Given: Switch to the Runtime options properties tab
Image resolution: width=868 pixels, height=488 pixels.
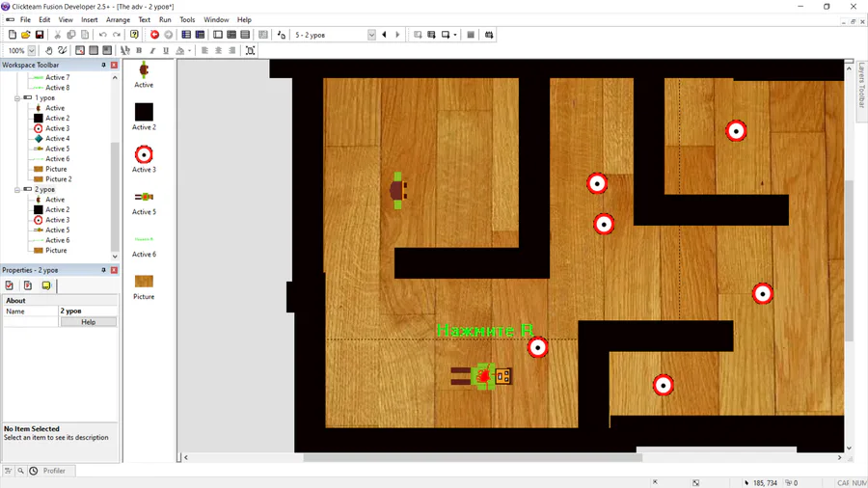Looking at the screenshot, I should coord(28,285).
